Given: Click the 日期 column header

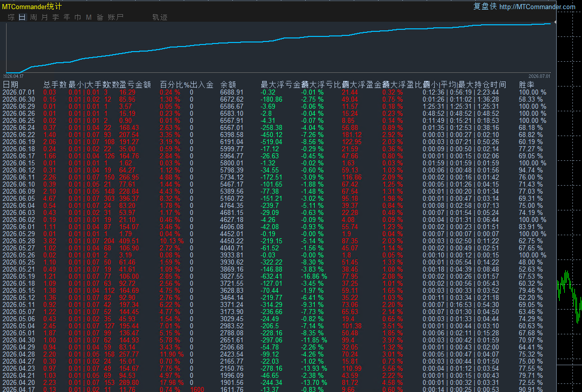Looking at the screenshot, I should (11, 84).
